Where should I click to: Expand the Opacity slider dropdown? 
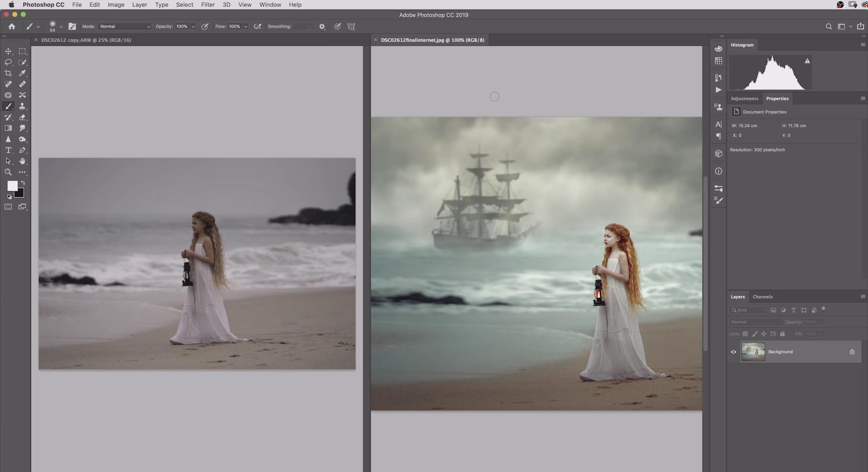(193, 27)
